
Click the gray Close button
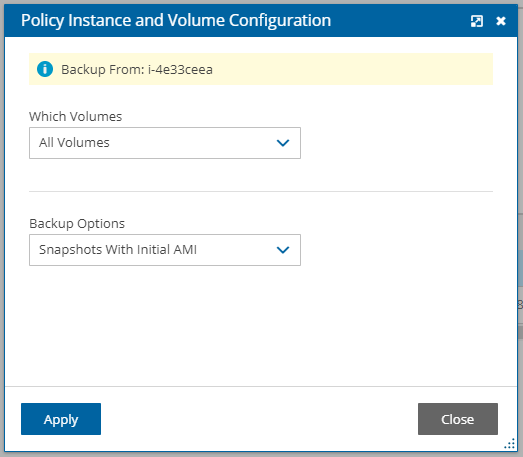tap(458, 419)
